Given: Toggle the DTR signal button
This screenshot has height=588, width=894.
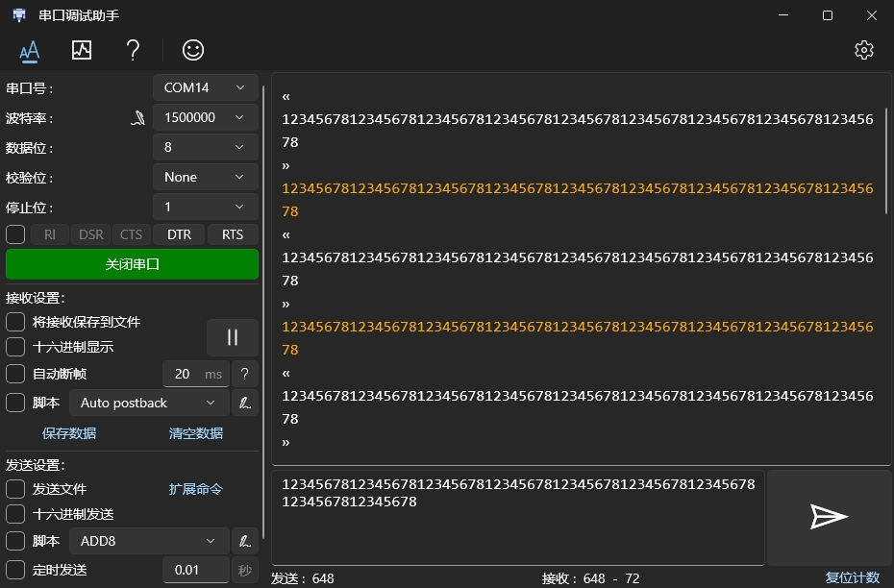Looking at the screenshot, I should click(x=179, y=234).
